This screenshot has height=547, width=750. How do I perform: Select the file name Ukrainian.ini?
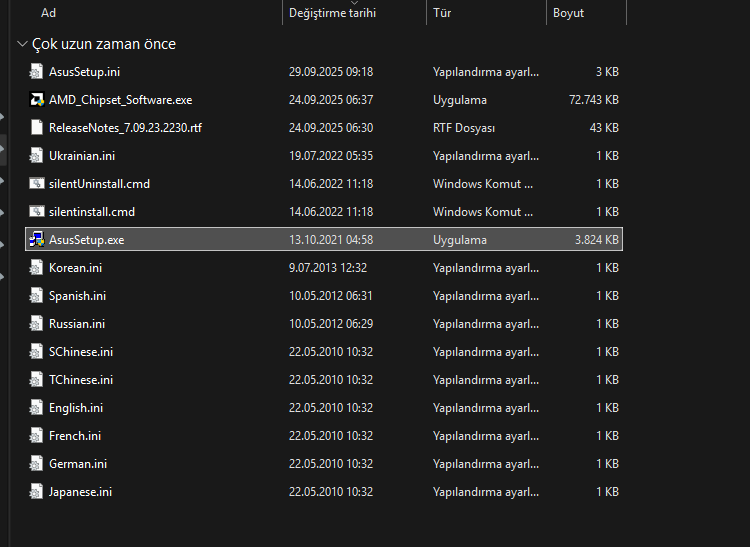[x=82, y=156]
